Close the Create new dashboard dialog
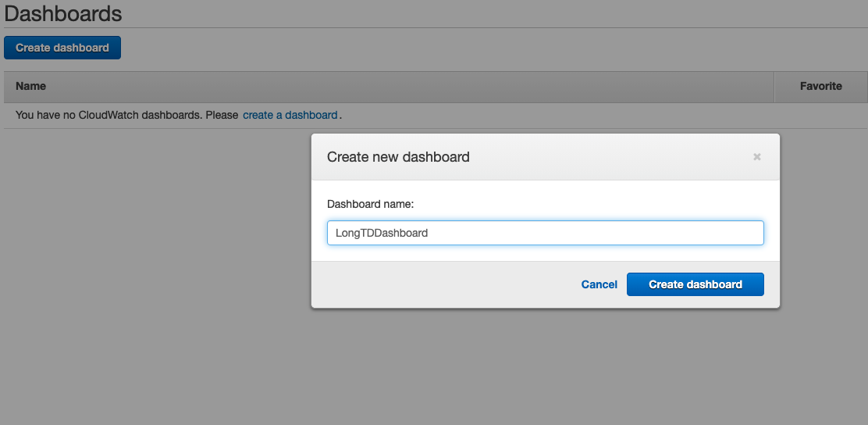Screen dimensions: 868x425 pyautogui.click(x=756, y=157)
